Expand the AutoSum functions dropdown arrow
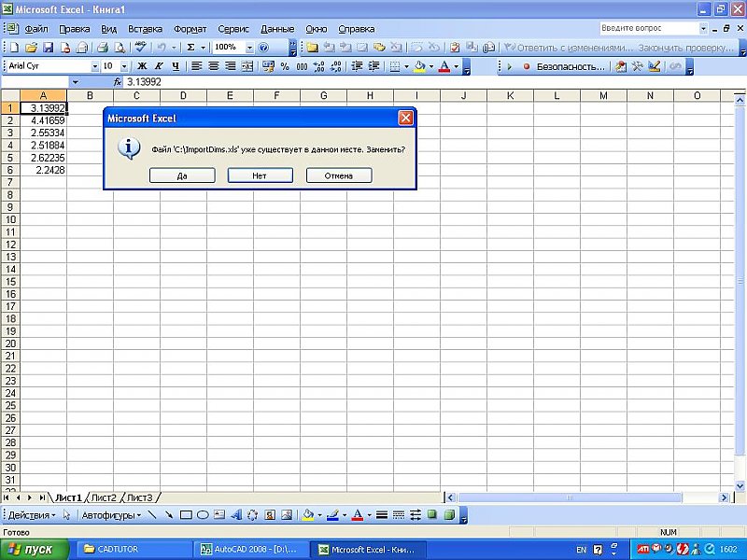The width and height of the screenshot is (747, 560). coord(203,48)
